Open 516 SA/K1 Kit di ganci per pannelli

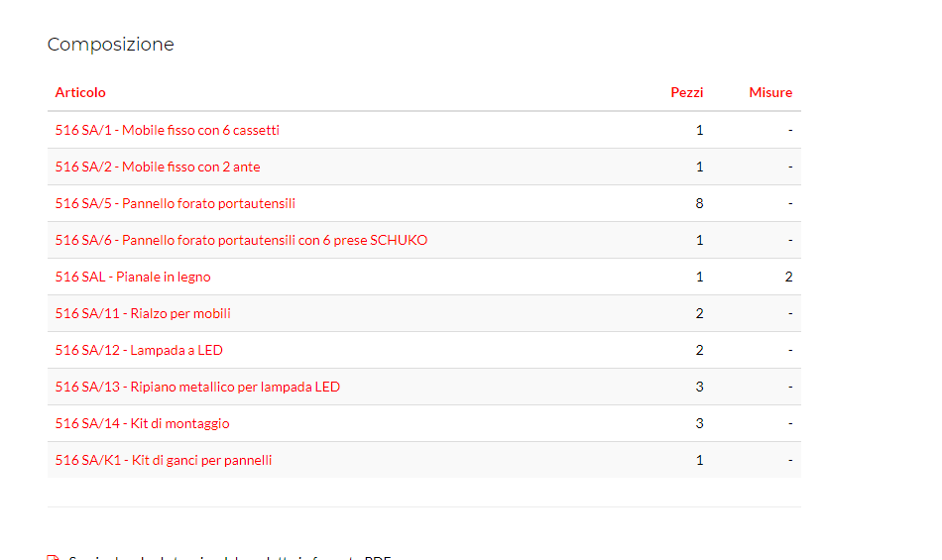(x=164, y=460)
